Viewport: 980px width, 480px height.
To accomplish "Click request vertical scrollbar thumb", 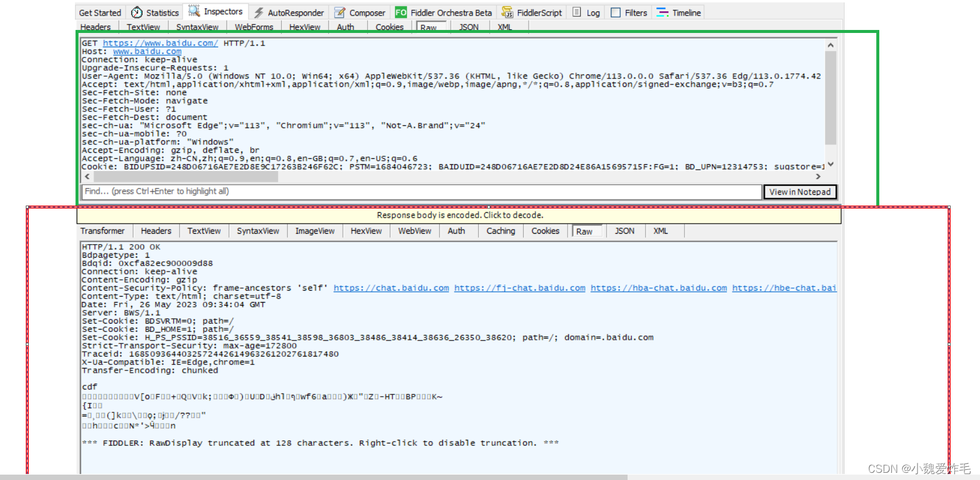I will pos(830,98).
